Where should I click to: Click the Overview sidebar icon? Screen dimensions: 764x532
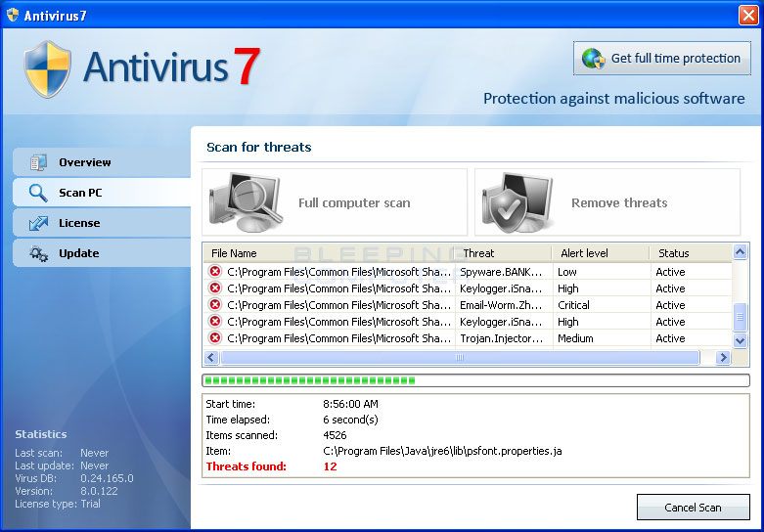click(38, 162)
